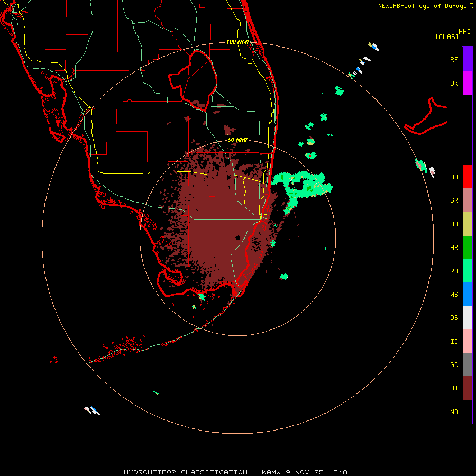
Task: Click the [CLAS] unit label
Action: click(x=447, y=36)
